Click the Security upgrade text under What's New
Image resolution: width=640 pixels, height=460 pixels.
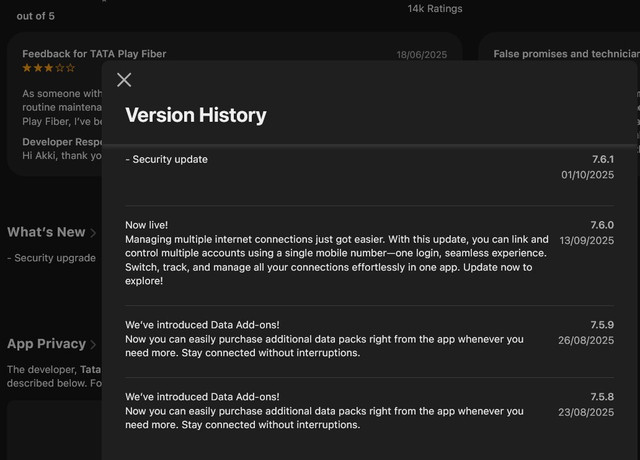(x=52, y=258)
